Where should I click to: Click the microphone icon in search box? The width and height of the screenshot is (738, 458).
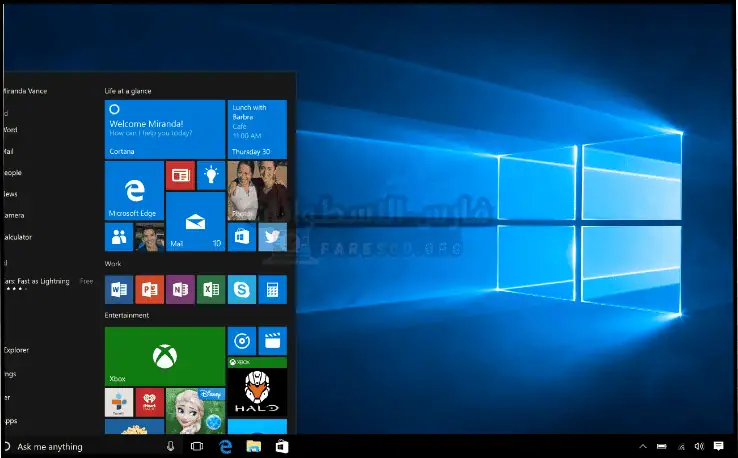click(171, 446)
